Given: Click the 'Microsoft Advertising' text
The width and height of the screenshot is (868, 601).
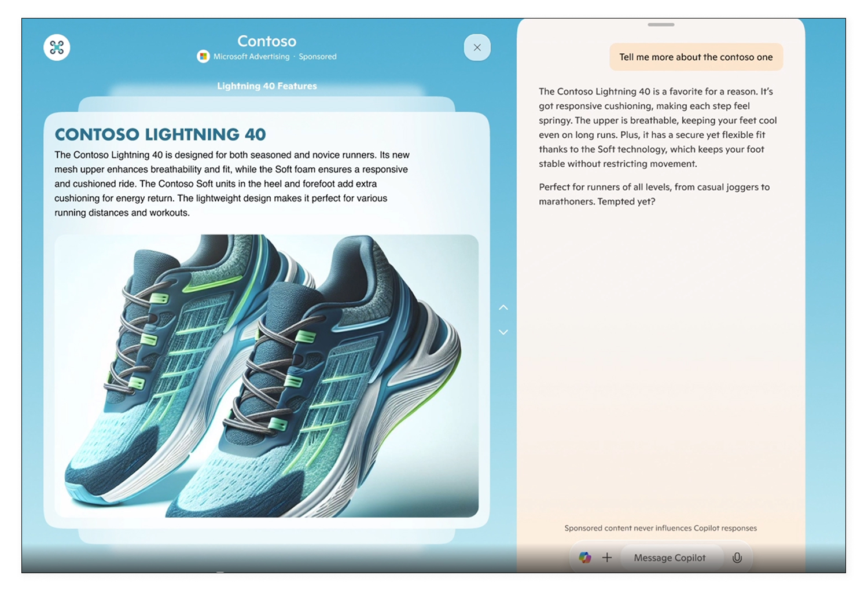Looking at the screenshot, I should pyautogui.click(x=251, y=56).
